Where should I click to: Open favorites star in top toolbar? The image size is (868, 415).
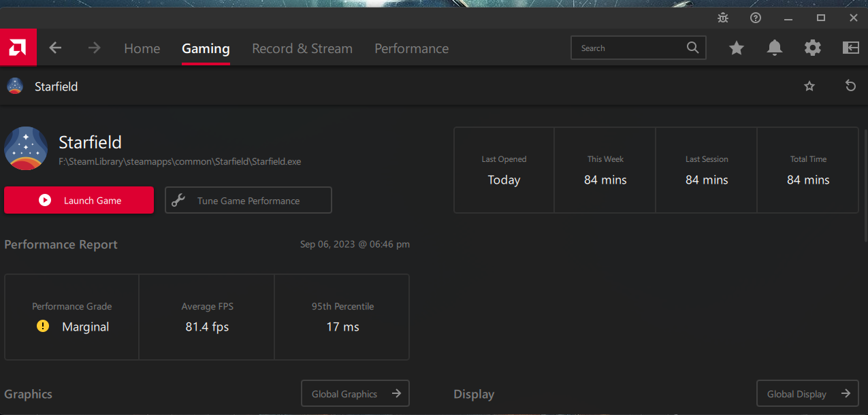(x=737, y=48)
